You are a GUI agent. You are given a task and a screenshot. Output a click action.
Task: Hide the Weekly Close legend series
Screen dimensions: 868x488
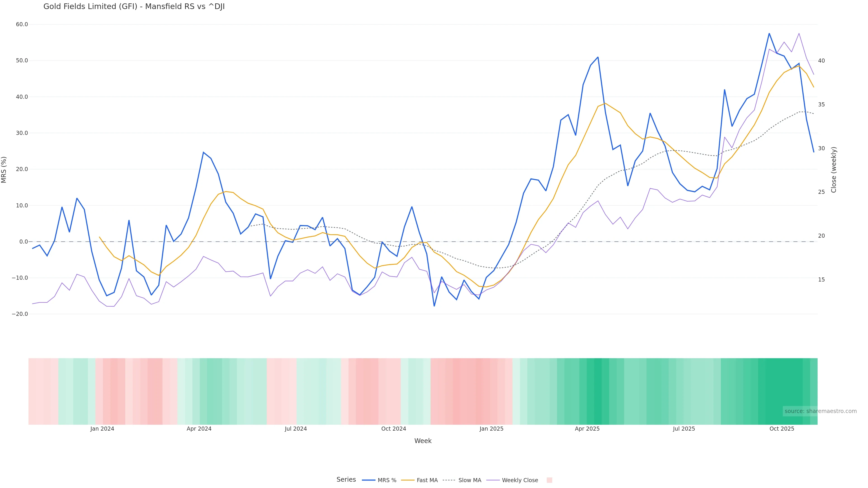[x=520, y=480]
